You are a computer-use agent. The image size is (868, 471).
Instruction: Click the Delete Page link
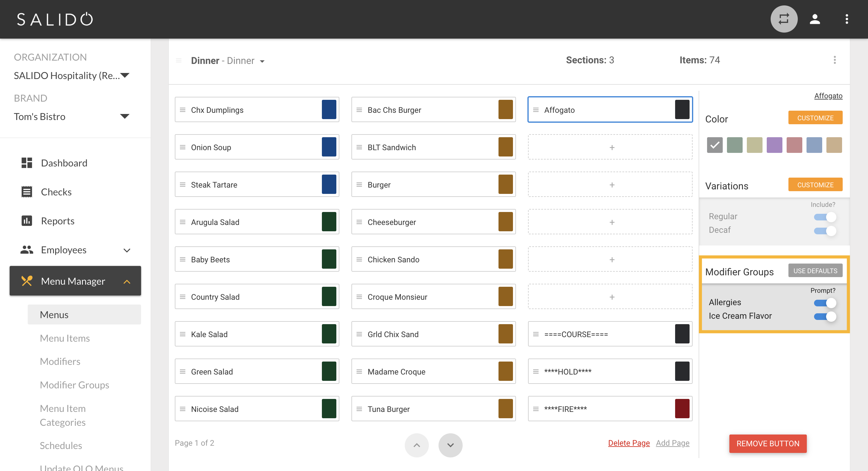click(629, 443)
